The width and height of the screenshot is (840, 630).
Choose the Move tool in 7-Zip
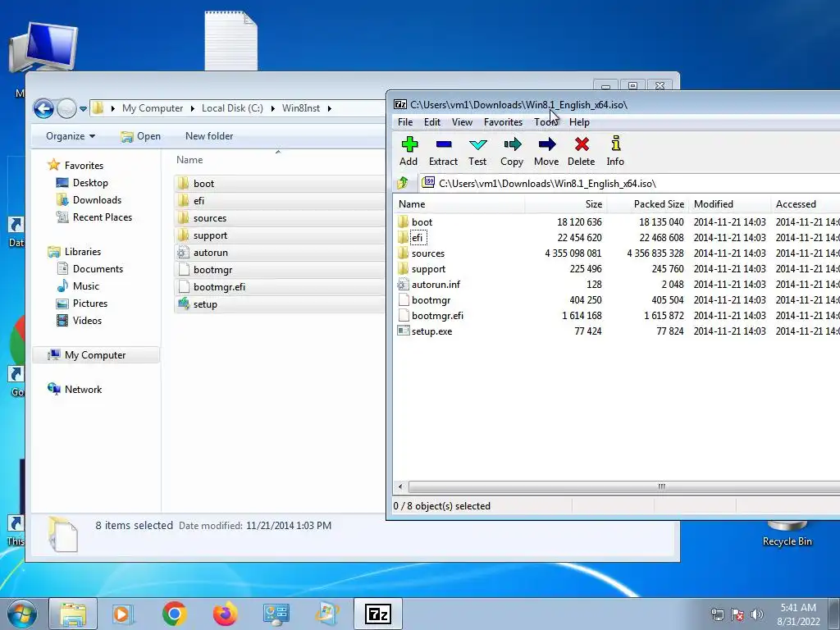pos(546,151)
